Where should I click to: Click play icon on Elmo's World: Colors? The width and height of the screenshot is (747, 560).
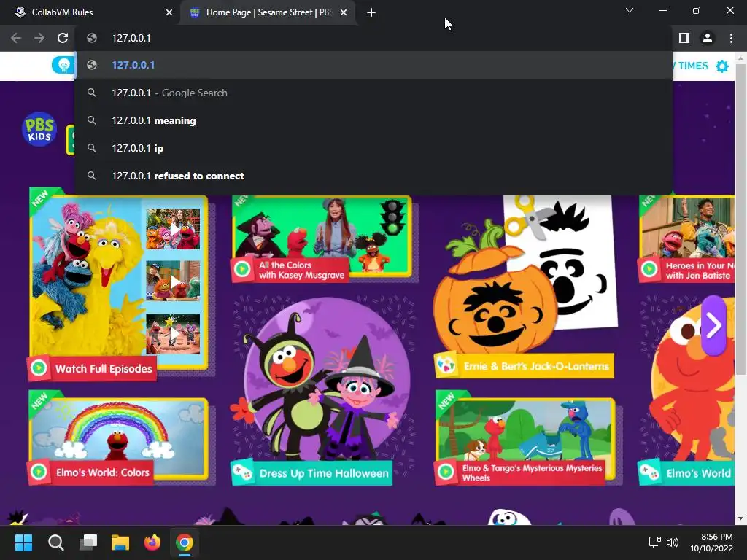click(39, 472)
